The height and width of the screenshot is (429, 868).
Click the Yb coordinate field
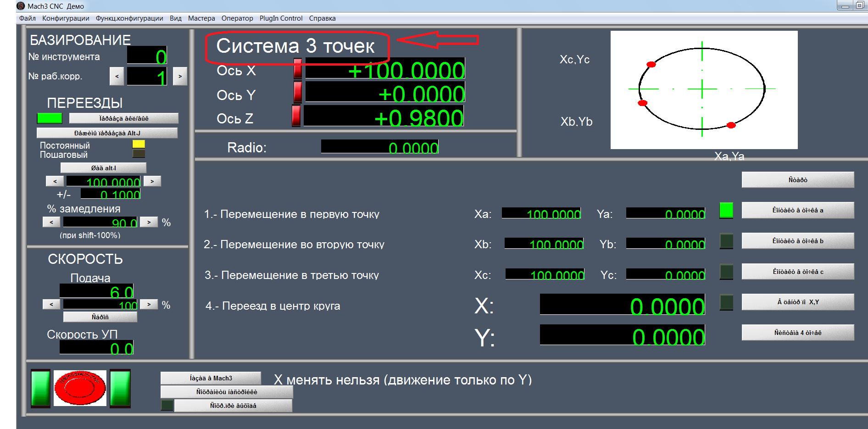(x=666, y=243)
